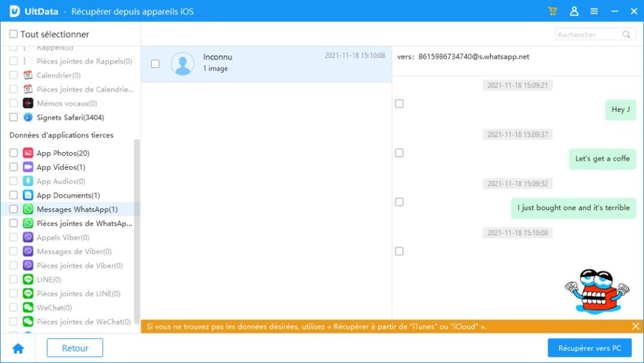Select Messages WhatsApp(1) category
Viewport: 644px width, 363px height.
click(77, 209)
